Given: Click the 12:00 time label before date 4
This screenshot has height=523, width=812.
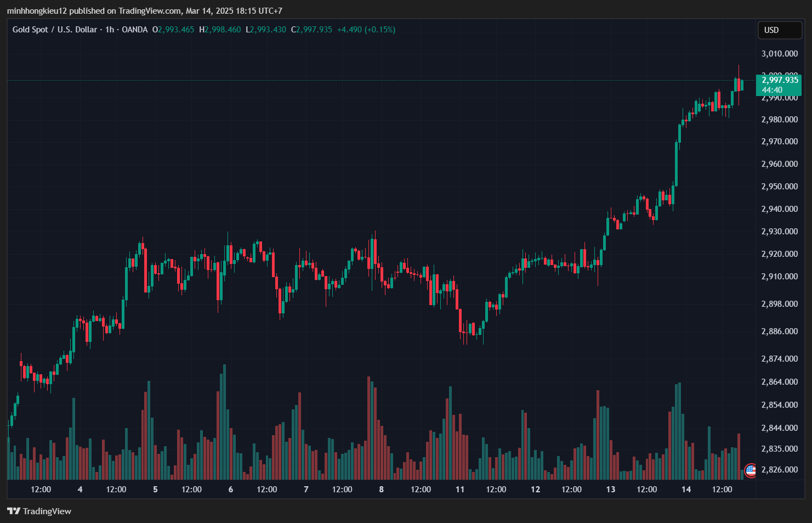Looking at the screenshot, I should tap(41, 489).
